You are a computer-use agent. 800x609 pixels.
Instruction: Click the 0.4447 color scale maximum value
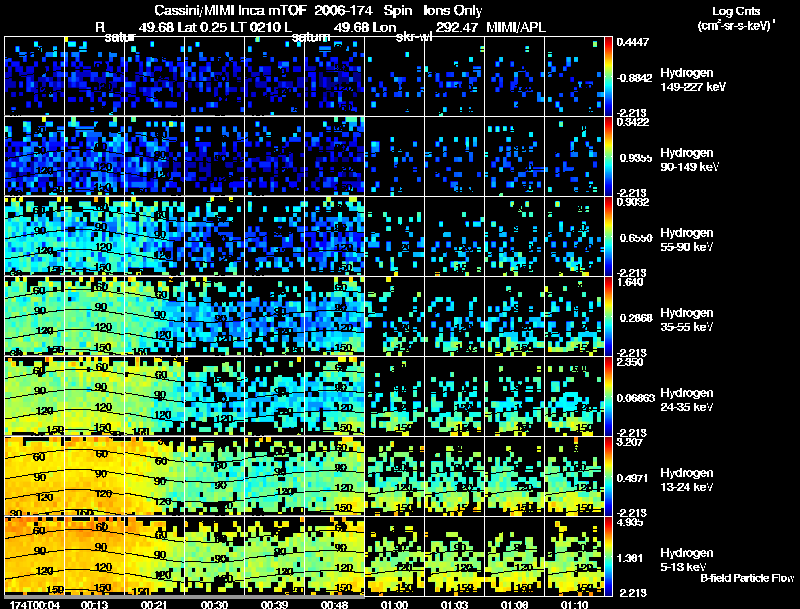633,42
